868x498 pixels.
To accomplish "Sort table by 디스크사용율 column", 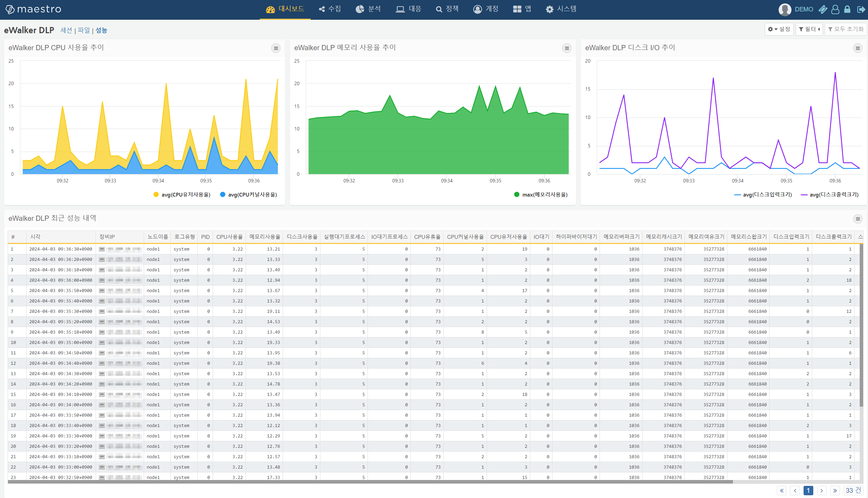I will (x=302, y=237).
